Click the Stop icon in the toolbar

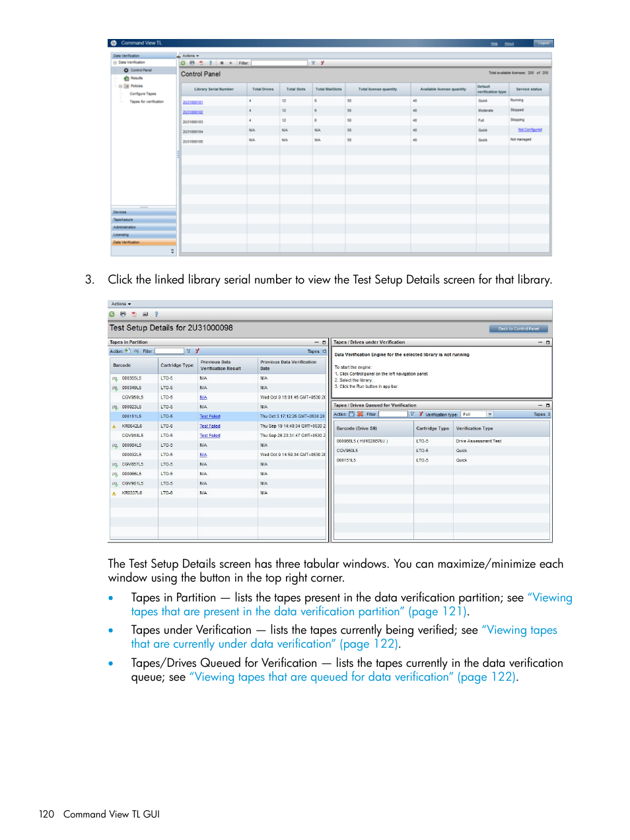223,62
